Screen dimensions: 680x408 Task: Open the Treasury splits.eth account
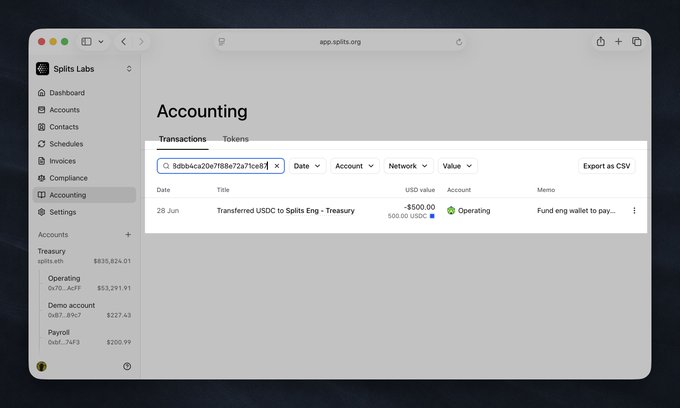(x=84, y=256)
